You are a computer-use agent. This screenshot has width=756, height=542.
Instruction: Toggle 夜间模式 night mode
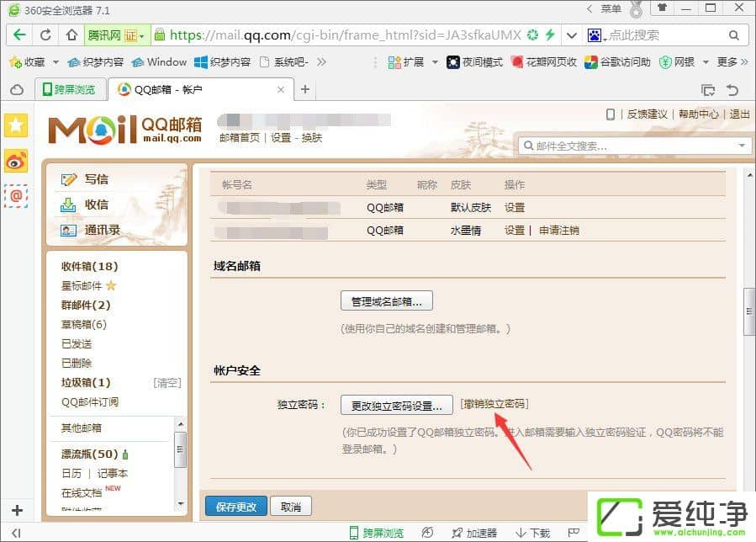click(x=474, y=61)
